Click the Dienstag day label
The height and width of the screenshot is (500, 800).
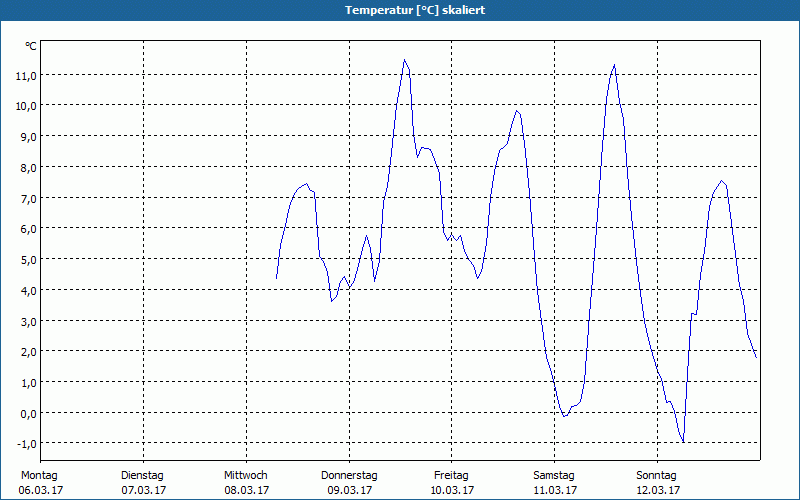click(142, 476)
